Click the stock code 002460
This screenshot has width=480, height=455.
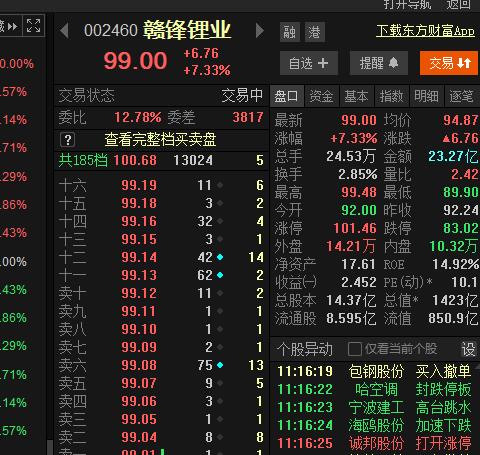pos(111,31)
